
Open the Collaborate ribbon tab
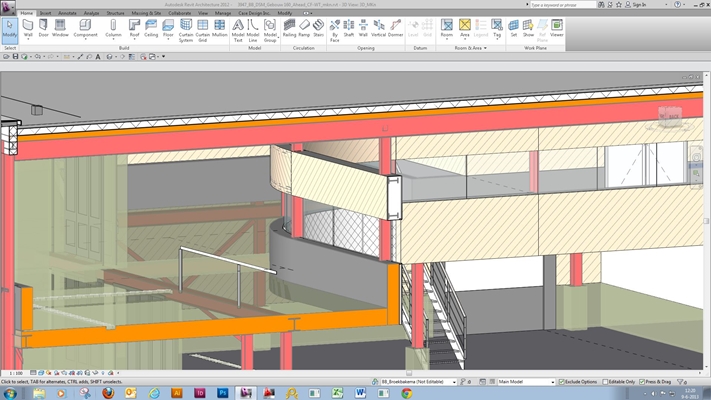180,13
